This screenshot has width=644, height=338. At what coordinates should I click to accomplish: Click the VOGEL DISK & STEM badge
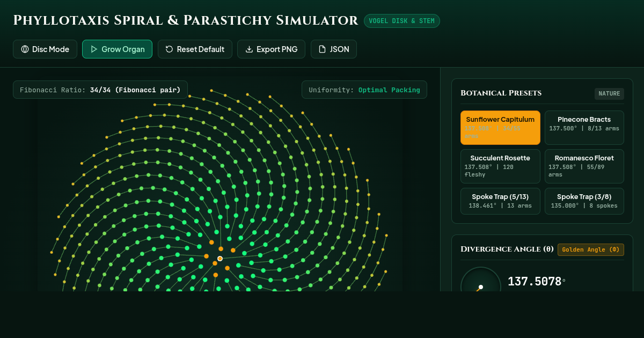click(x=402, y=21)
